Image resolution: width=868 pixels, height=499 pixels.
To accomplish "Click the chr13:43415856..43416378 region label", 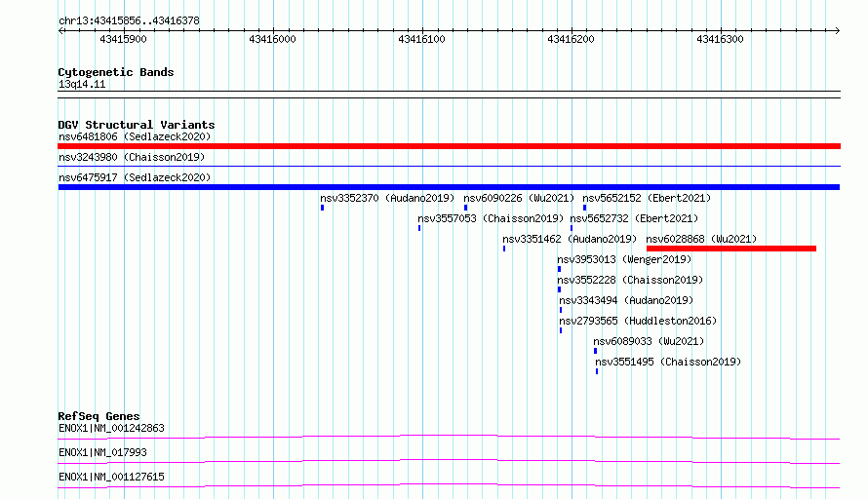I will 129,21.
